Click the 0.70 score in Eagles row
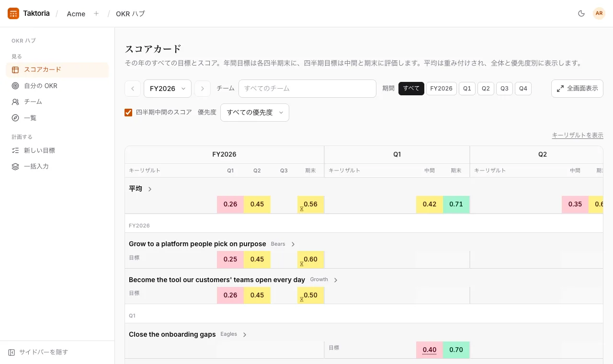Image resolution: width=613 pixels, height=364 pixels. pos(456,350)
